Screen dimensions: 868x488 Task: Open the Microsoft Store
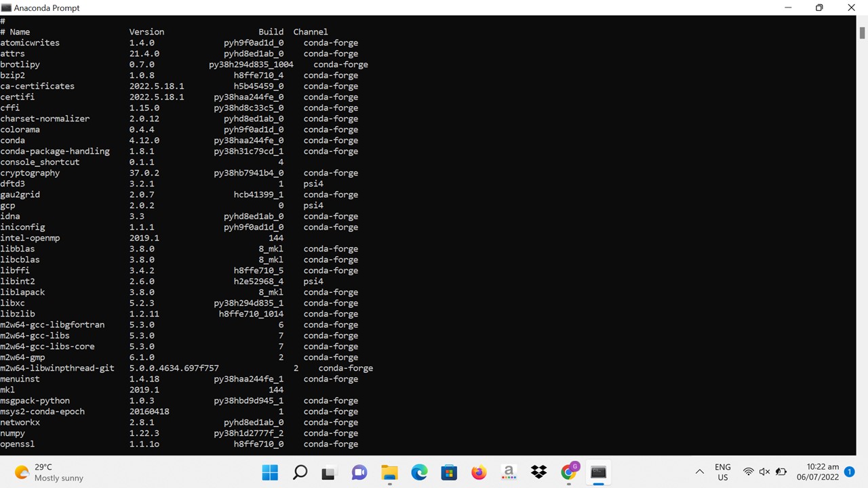click(448, 472)
